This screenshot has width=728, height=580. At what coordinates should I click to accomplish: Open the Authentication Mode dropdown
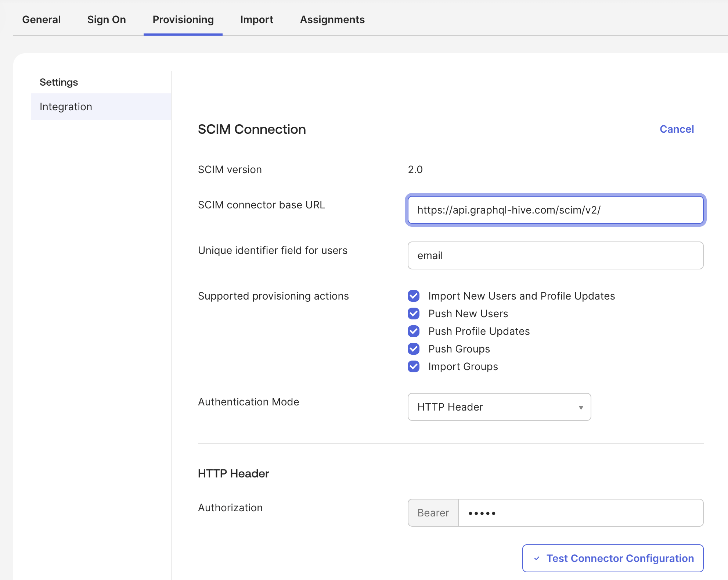point(499,407)
